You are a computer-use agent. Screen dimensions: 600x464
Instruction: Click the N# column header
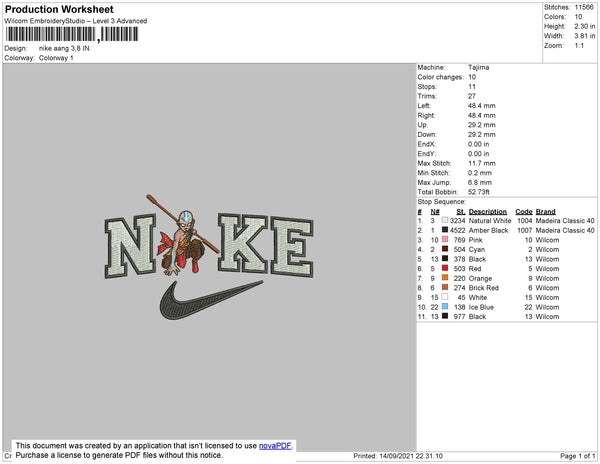coord(435,212)
